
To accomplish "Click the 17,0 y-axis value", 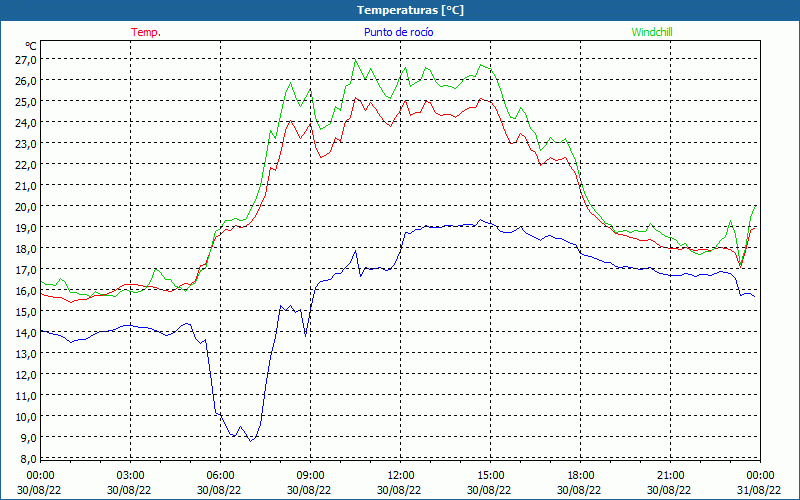I will [26, 269].
